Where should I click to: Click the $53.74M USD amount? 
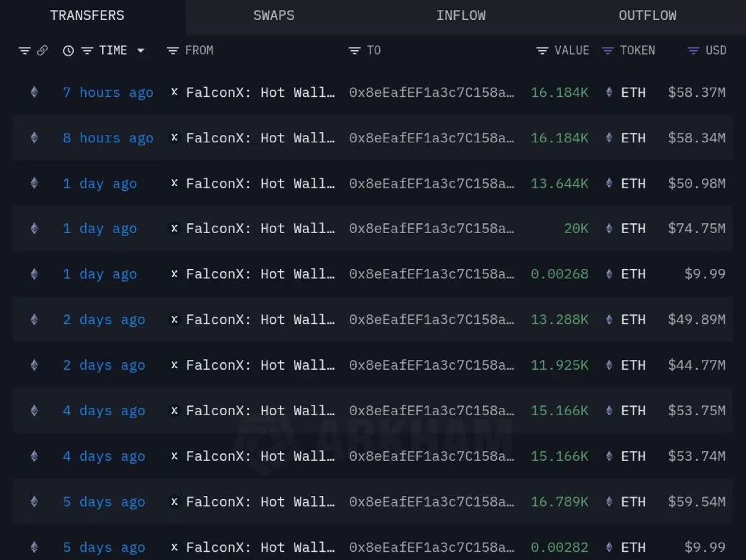pos(697,456)
